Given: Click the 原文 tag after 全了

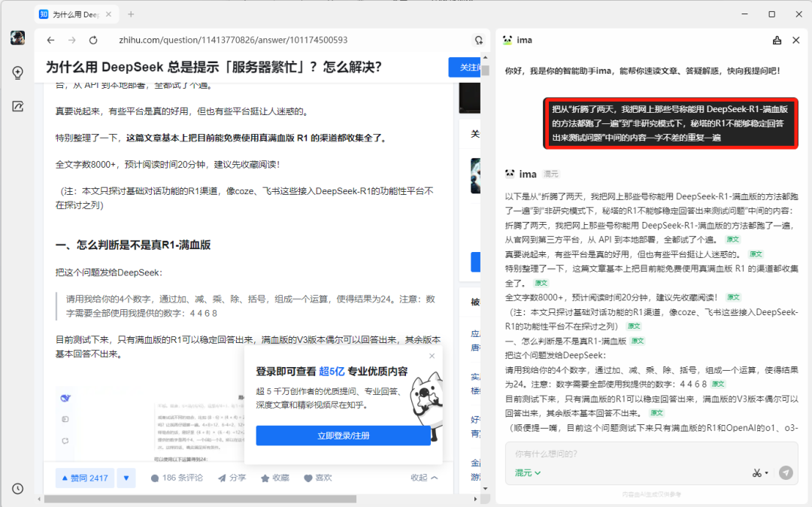Looking at the screenshot, I should pyautogui.click(x=541, y=284).
